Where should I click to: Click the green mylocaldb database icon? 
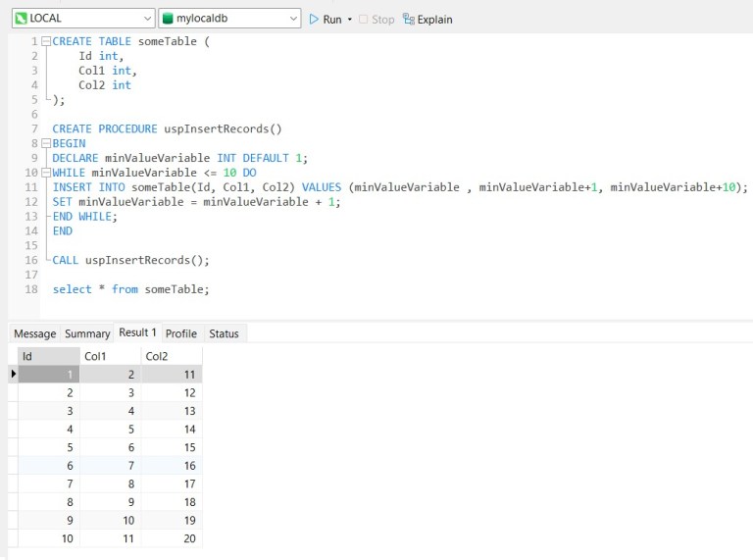tap(168, 19)
